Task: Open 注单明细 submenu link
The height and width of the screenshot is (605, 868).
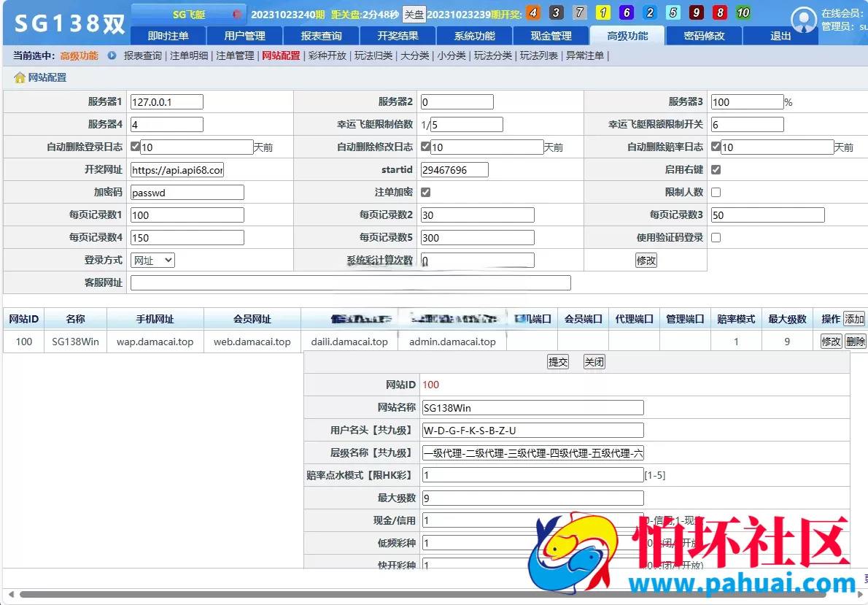Action: tap(189, 55)
